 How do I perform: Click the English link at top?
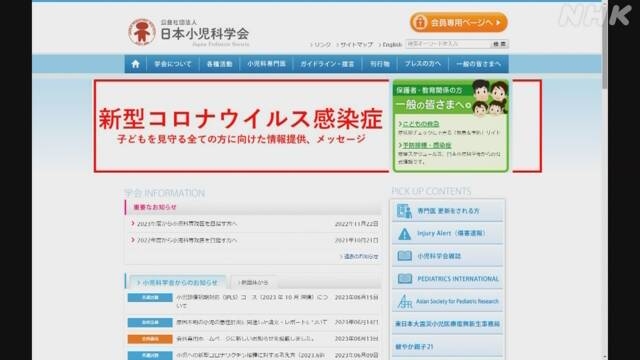pyautogui.click(x=391, y=44)
